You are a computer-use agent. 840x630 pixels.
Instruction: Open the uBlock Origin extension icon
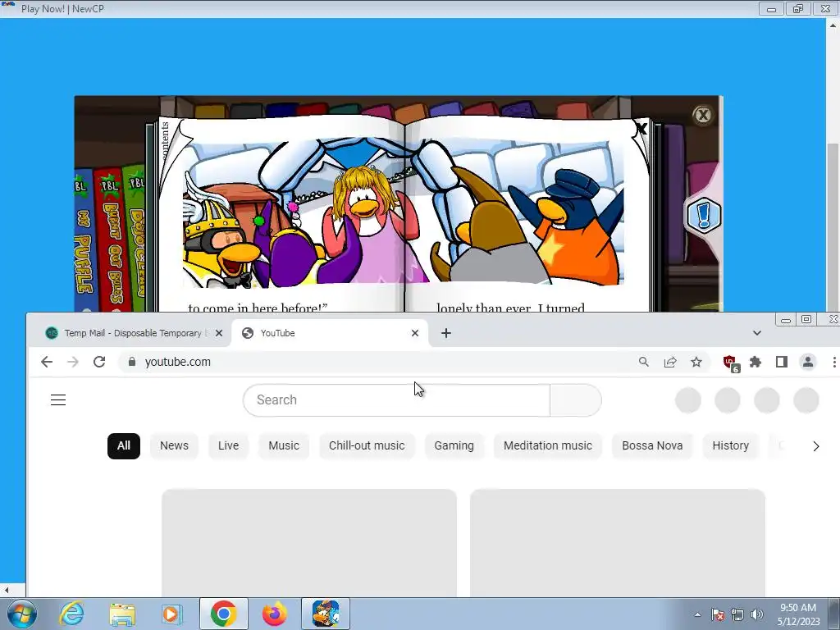point(731,363)
